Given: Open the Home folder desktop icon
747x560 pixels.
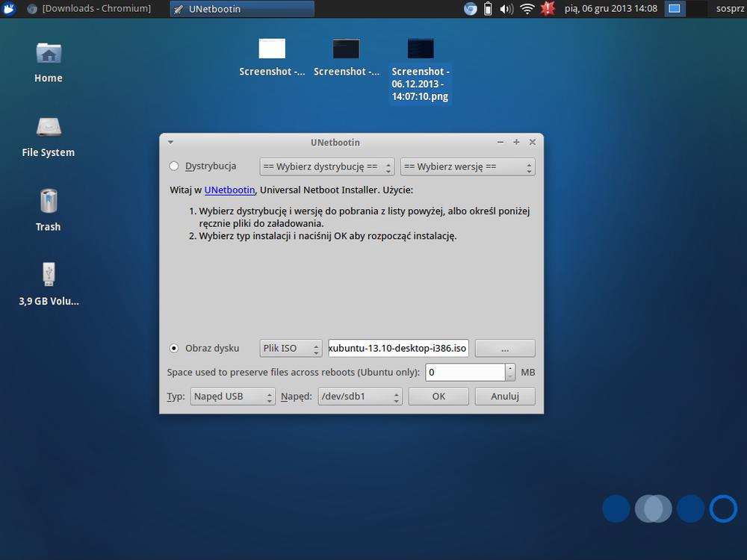Looking at the screenshot, I should click(x=49, y=53).
